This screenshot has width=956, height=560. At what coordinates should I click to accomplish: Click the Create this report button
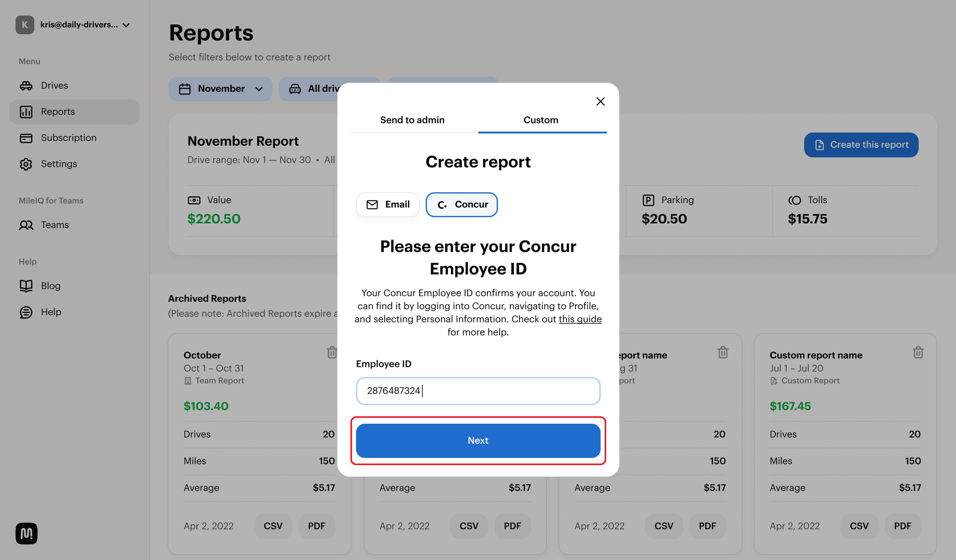point(861,145)
